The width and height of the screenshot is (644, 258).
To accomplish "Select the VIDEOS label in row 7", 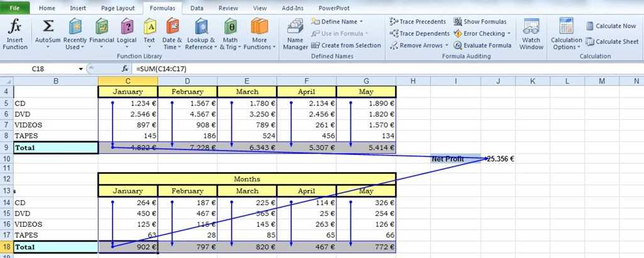I will click(56, 125).
